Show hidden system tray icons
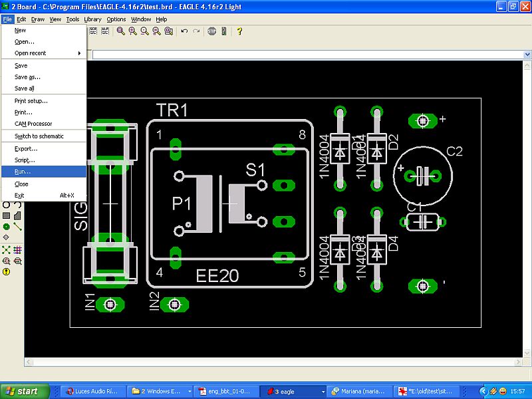532x399 pixels. click(483, 391)
